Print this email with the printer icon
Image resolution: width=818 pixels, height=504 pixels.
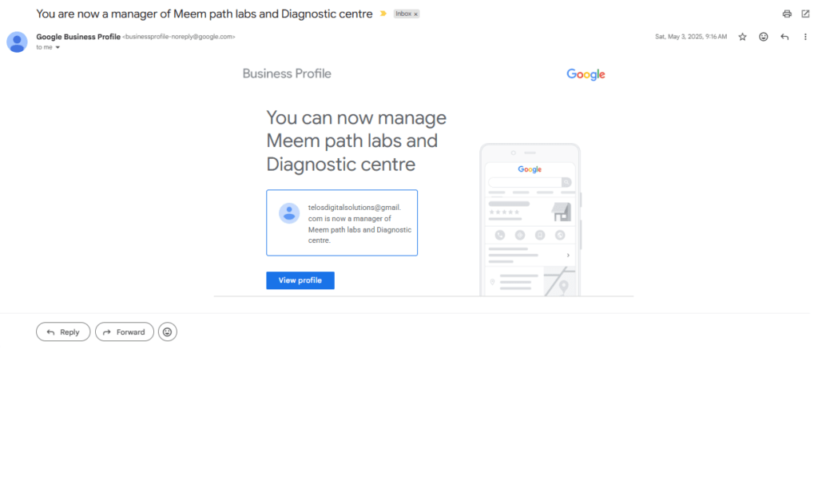787,14
